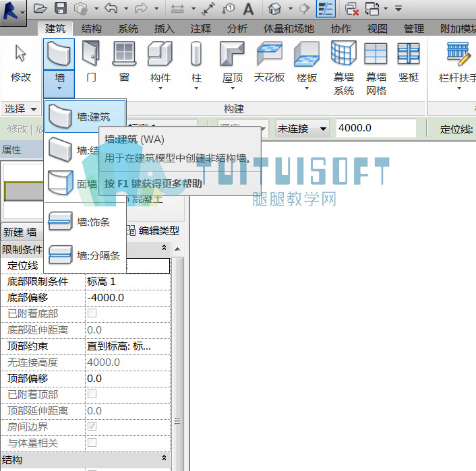476x471 pixels.
Task: Expand the 楼板 dropdown arrow
Action: pos(307,88)
